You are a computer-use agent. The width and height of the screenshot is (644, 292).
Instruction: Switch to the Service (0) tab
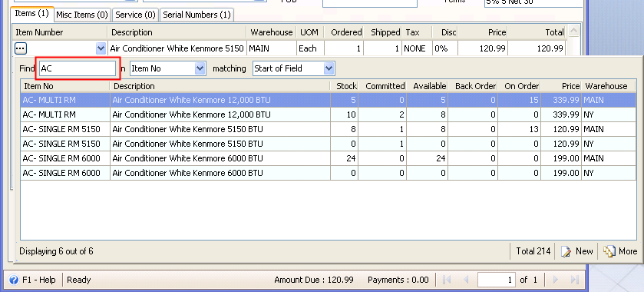tap(135, 15)
